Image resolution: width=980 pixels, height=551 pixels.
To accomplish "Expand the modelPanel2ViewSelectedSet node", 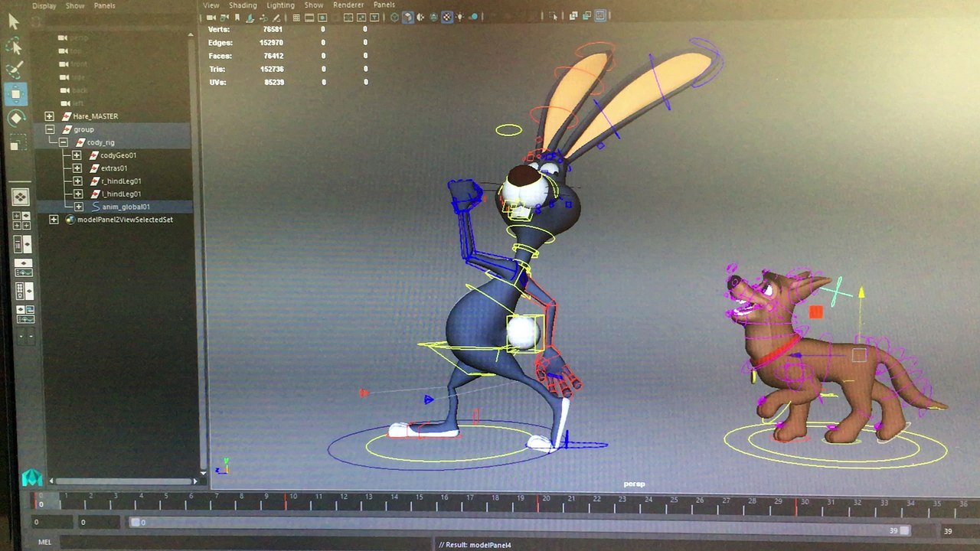I will 54,220.
